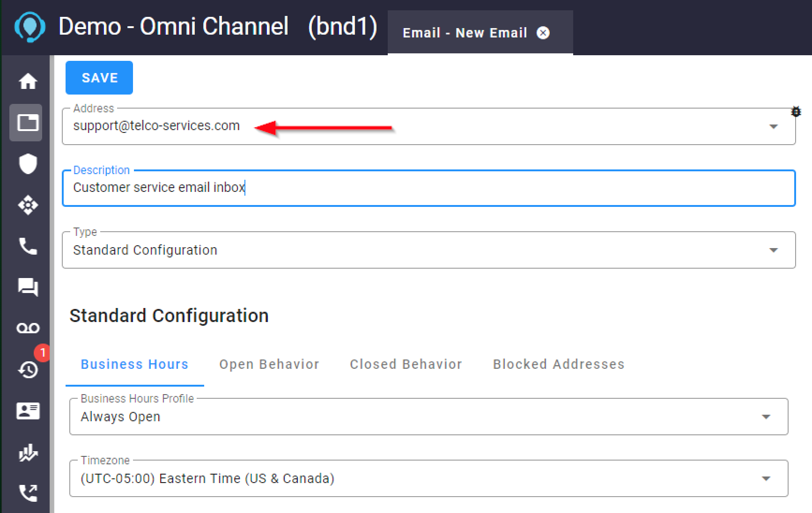Open the chat bubbles icon

point(28,287)
